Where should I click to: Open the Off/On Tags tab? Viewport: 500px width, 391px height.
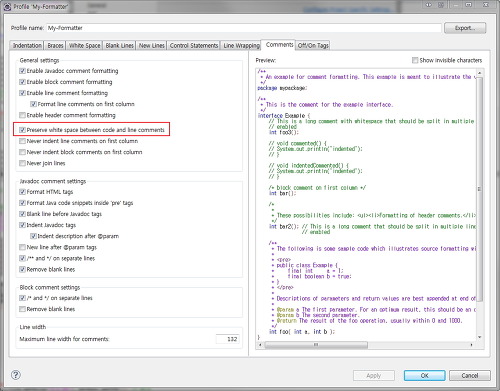[313, 45]
